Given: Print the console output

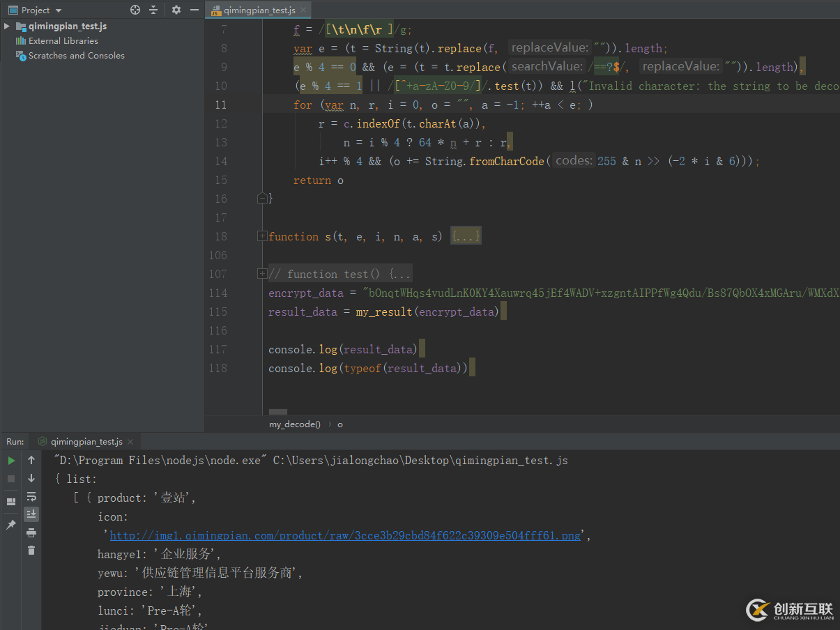Looking at the screenshot, I should (x=31, y=532).
